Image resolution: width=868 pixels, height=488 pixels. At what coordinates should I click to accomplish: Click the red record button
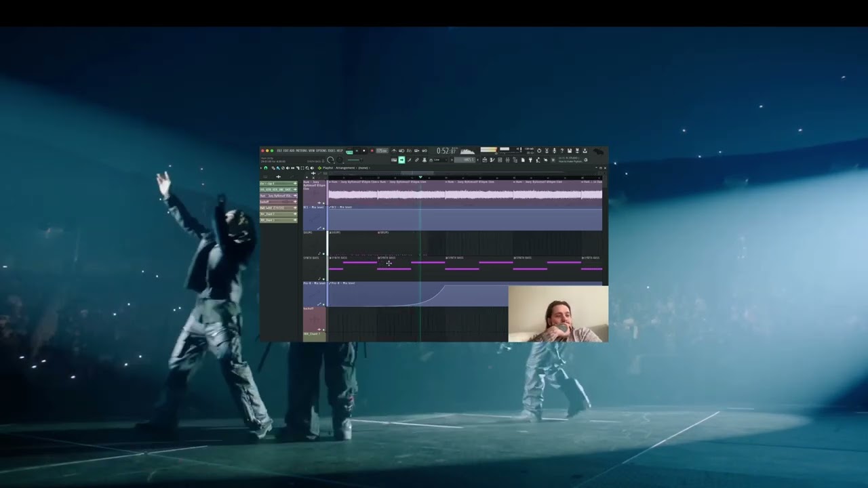(372, 150)
